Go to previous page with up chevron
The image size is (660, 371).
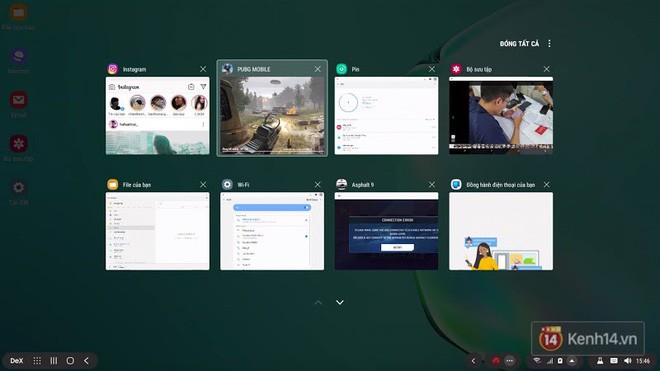pos(318,302)
